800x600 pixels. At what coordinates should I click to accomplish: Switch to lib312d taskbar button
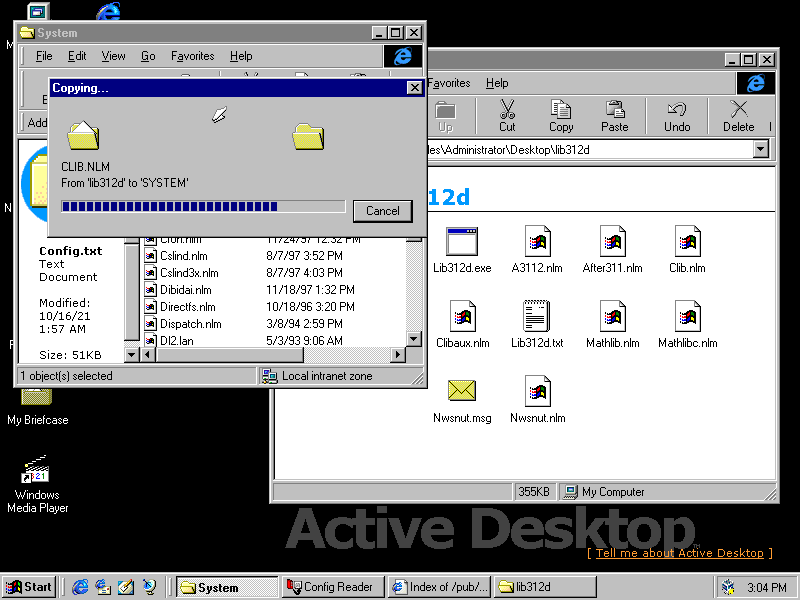tap(545, 587)
